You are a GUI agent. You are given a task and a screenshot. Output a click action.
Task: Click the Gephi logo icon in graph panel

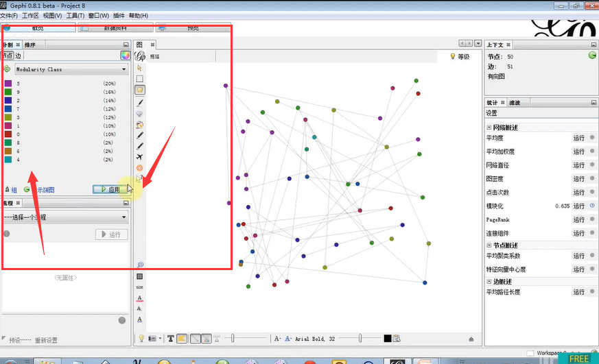pos(140,56)
